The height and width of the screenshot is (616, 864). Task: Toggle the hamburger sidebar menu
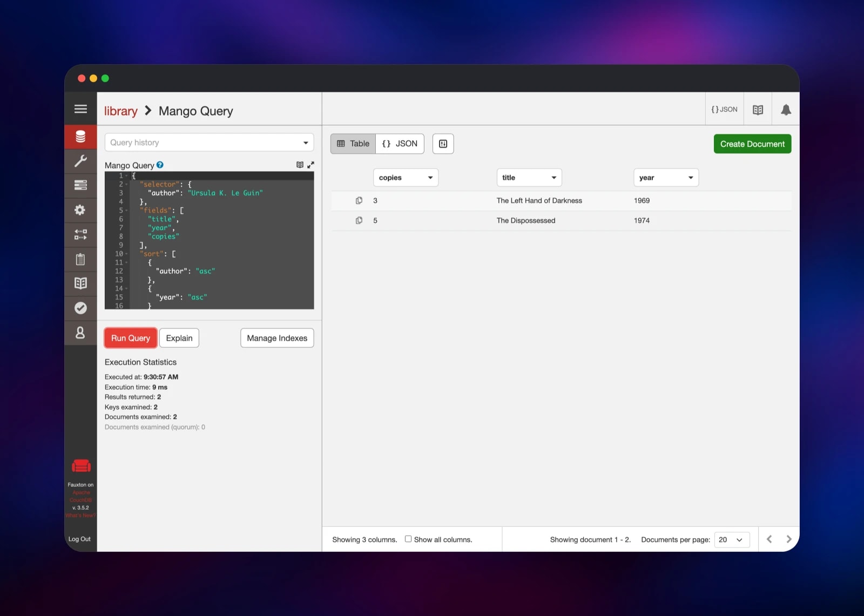pos(80,109)
